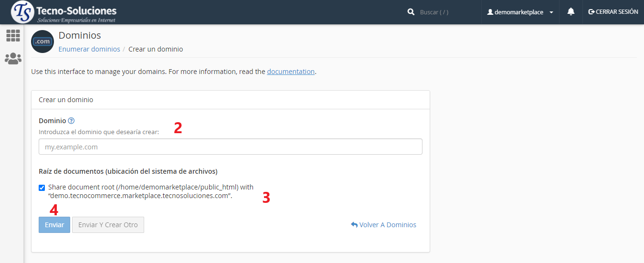
Task: Click the magnifier search icon
Action: [x=411, y=12]
